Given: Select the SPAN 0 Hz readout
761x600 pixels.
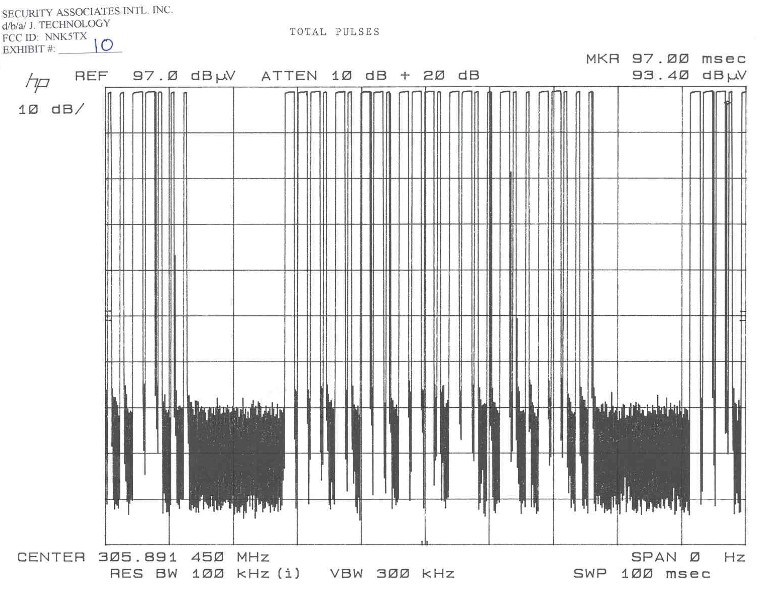Looking at the screenshot, I should click(x=688, y=557).
